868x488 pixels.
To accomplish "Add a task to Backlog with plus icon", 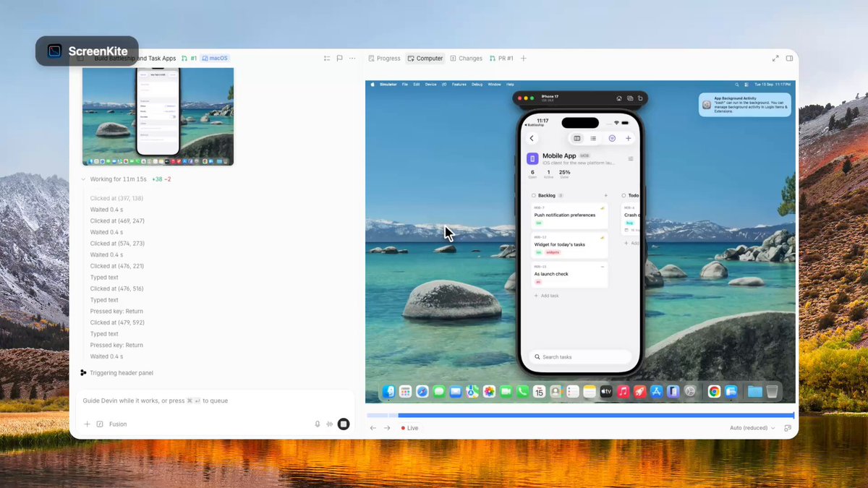I will (605, 195).
